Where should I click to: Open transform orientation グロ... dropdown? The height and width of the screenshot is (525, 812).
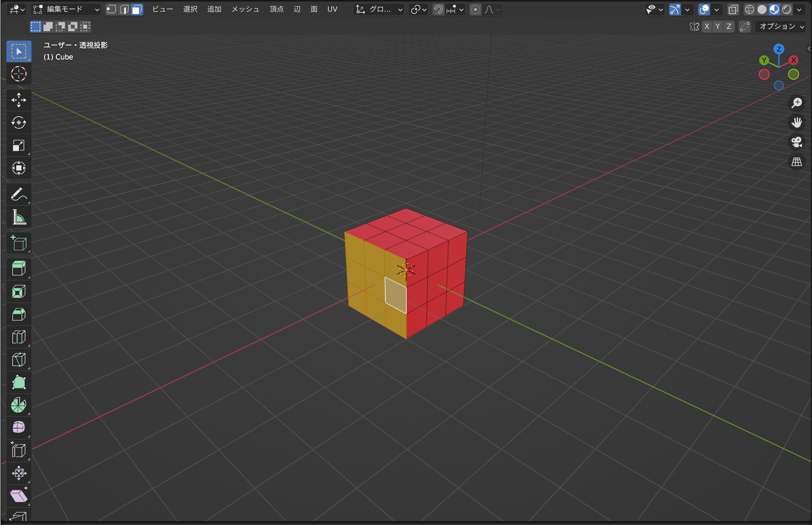pos(379,9)
